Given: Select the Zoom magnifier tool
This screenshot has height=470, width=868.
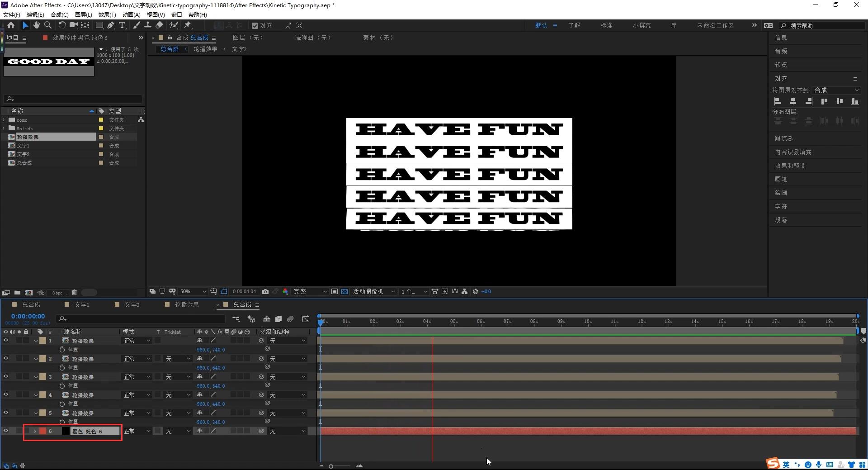Looking at the screenshot, I should pos(48,25).
